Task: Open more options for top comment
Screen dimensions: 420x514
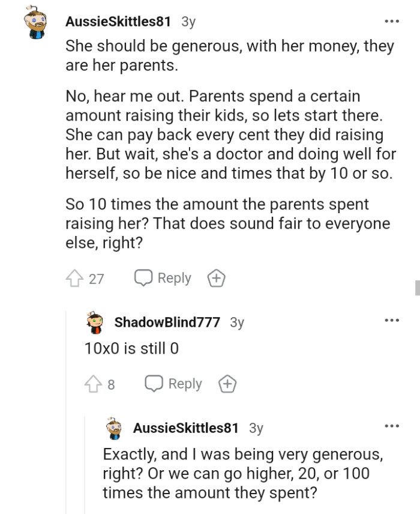Action: click(392, 22)
